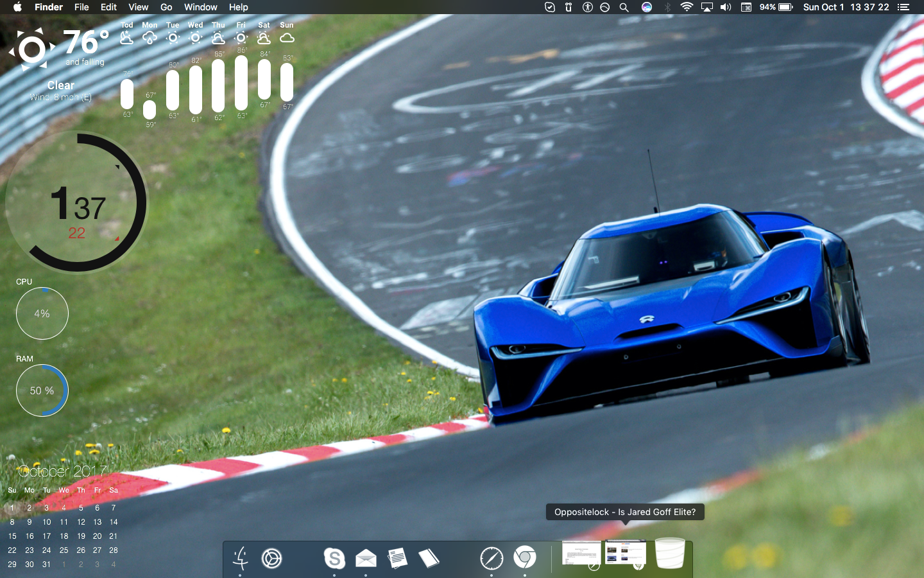Open the notebook app in the Dock
This screenshot has height=578, width=924.
pos(429,558)
